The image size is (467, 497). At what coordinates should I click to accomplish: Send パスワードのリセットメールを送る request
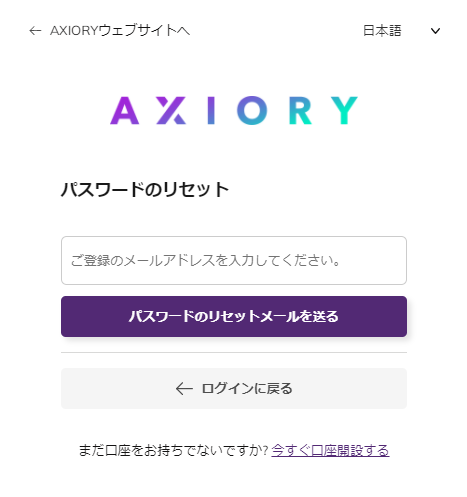pyautogui.click(x=234, y=316)
